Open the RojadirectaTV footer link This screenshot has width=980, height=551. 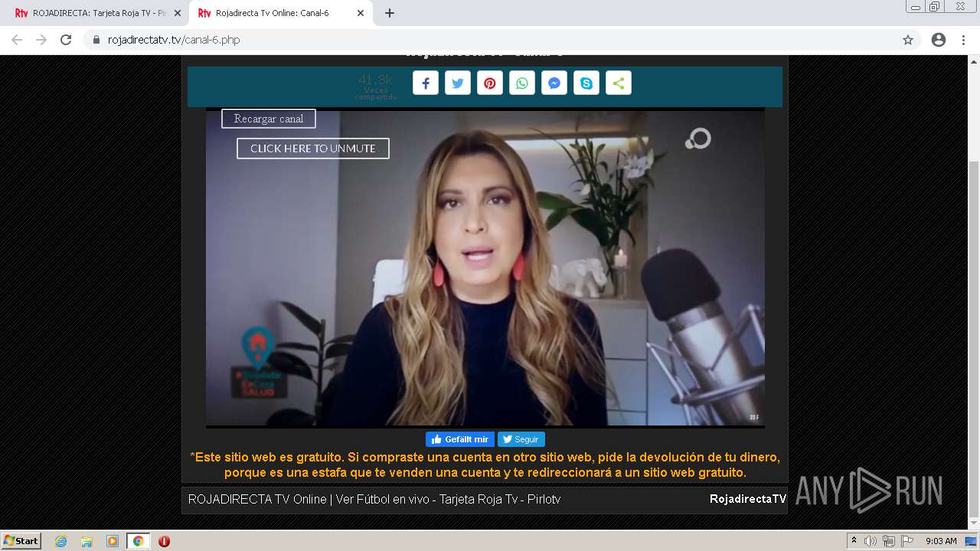(747, 499)
